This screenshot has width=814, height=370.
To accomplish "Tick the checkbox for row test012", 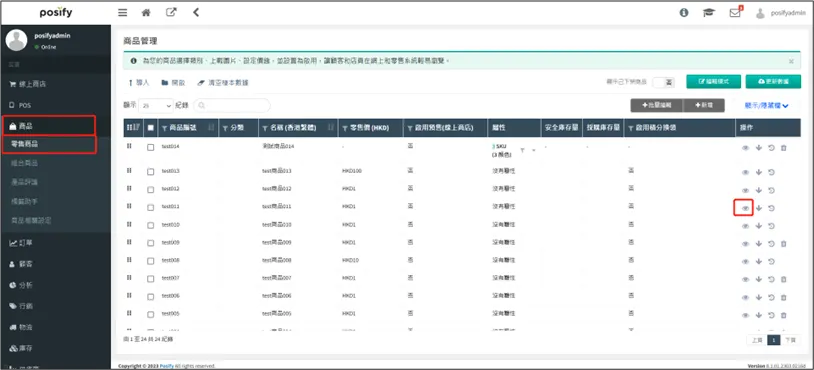I will click(x=151, y=189).
